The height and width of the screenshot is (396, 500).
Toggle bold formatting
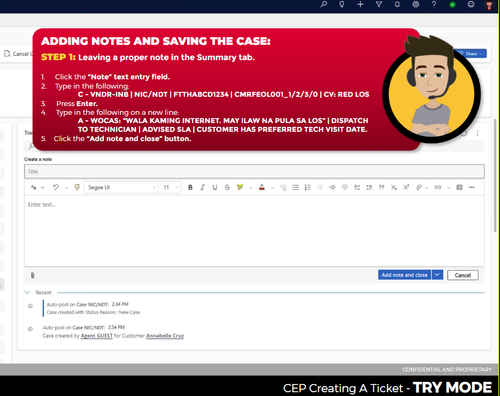click(x=190, y=187)
